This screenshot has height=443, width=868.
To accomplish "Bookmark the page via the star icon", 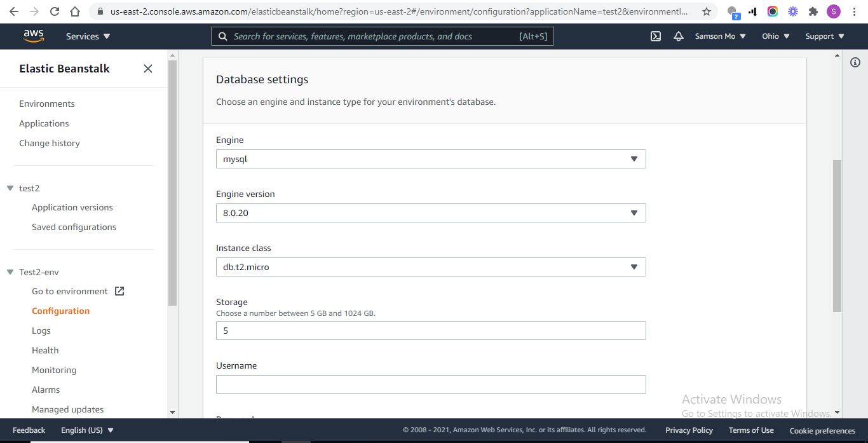I will click(706, 11).
